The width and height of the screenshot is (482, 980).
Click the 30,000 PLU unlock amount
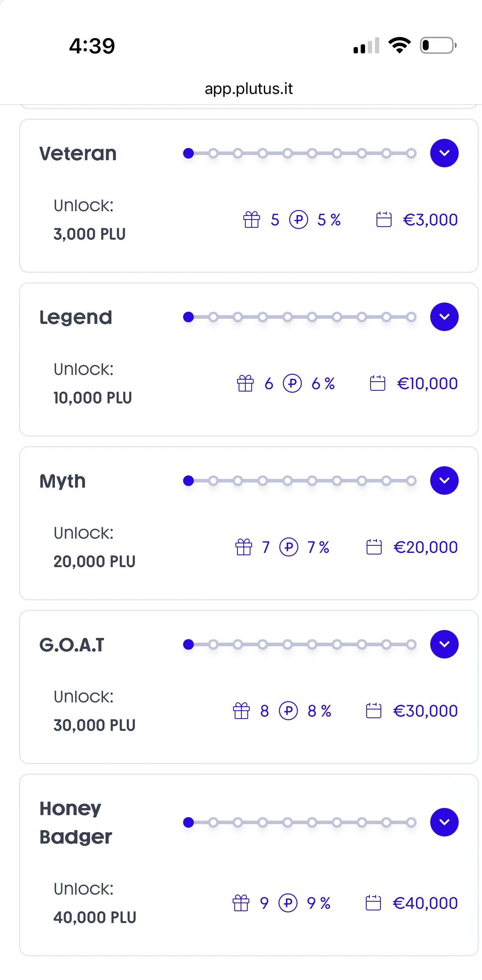[94, 725]
